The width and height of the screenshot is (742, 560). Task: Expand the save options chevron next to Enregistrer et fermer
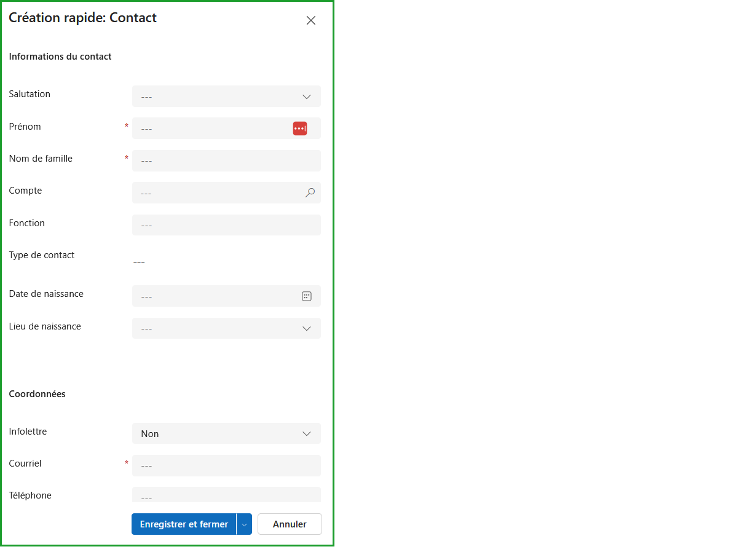pyautogui.click(x=244, y=524)
